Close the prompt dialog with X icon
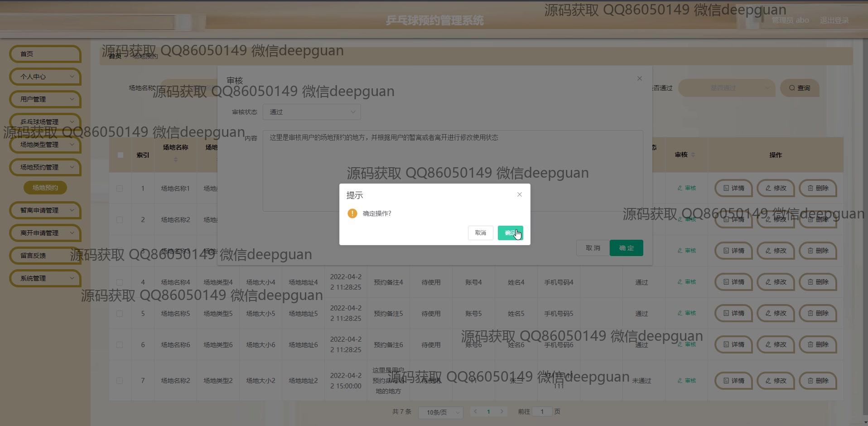The image size is (868, 426). click(x=520, y=194)
